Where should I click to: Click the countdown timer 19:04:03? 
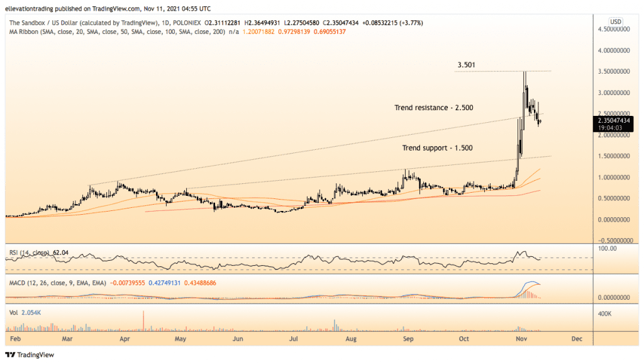610,128
